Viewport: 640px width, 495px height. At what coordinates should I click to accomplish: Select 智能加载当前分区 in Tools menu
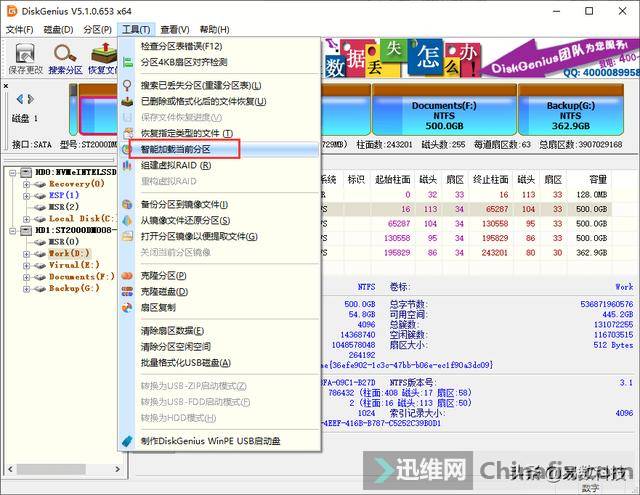pos(175,148)
